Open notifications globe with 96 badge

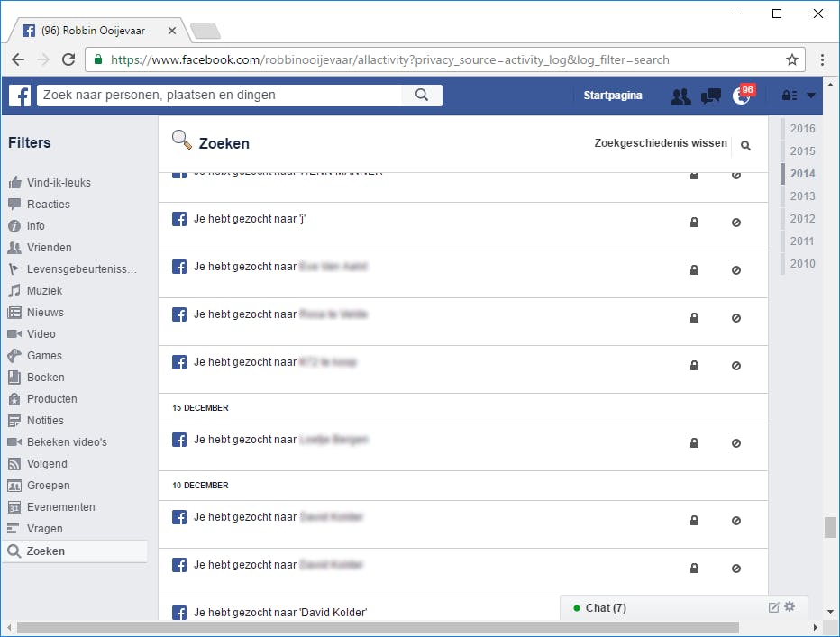click(743, 95)
